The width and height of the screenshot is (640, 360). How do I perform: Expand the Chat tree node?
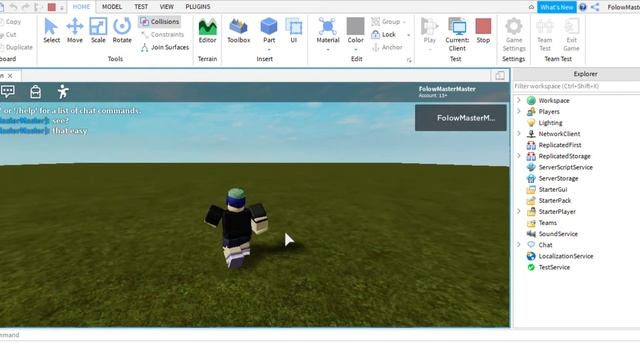click(x=519, y=244)
